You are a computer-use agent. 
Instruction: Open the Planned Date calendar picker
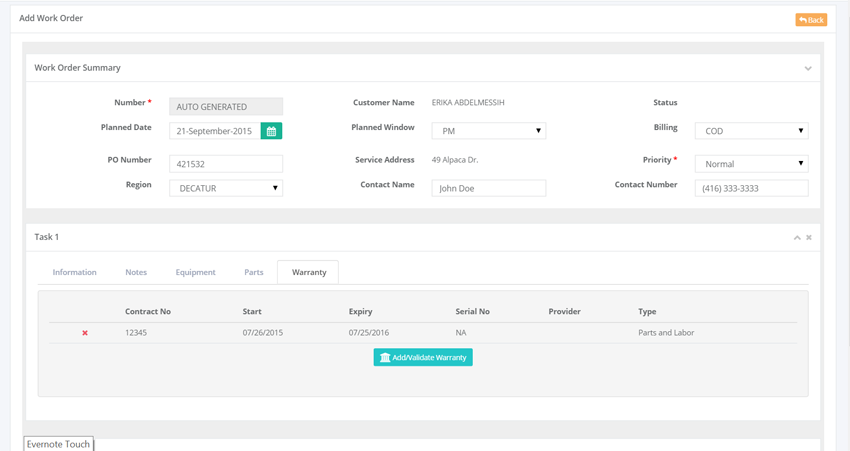point(271,131)
